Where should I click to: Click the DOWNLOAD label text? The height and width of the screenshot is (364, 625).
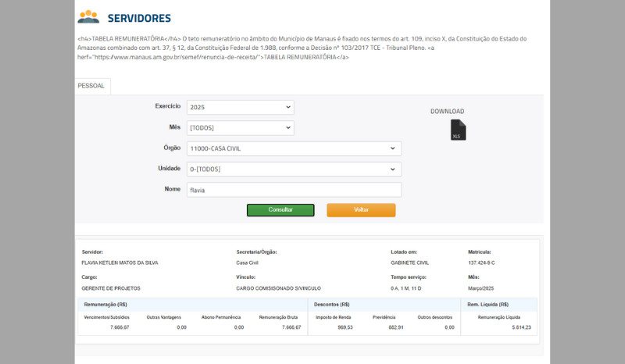click(x=447, y=112)
